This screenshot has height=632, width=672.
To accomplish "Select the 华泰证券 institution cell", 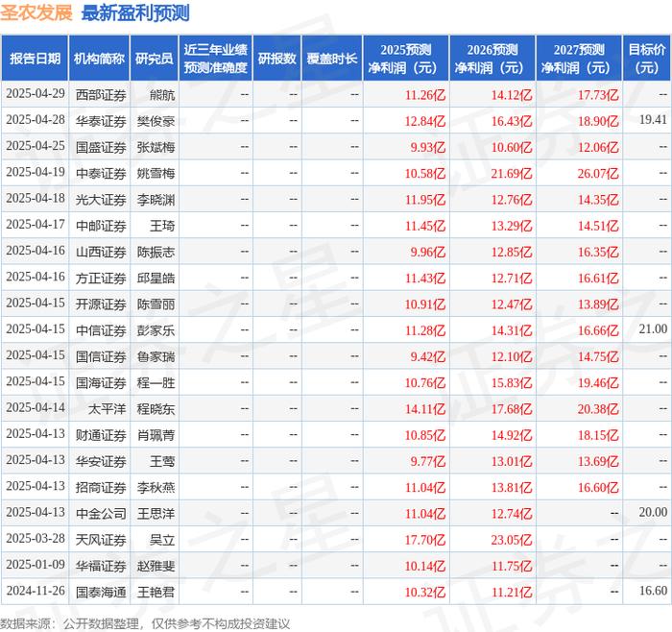I will point(101,121).
